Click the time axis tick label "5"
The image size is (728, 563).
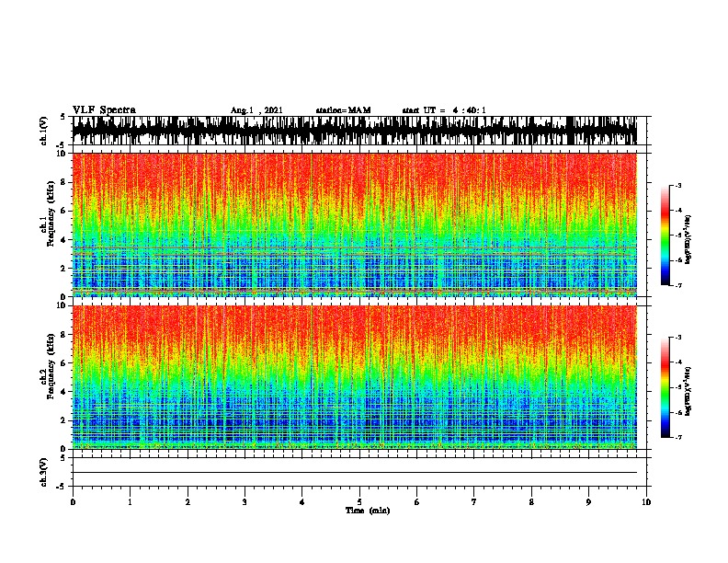click(359, 502)
